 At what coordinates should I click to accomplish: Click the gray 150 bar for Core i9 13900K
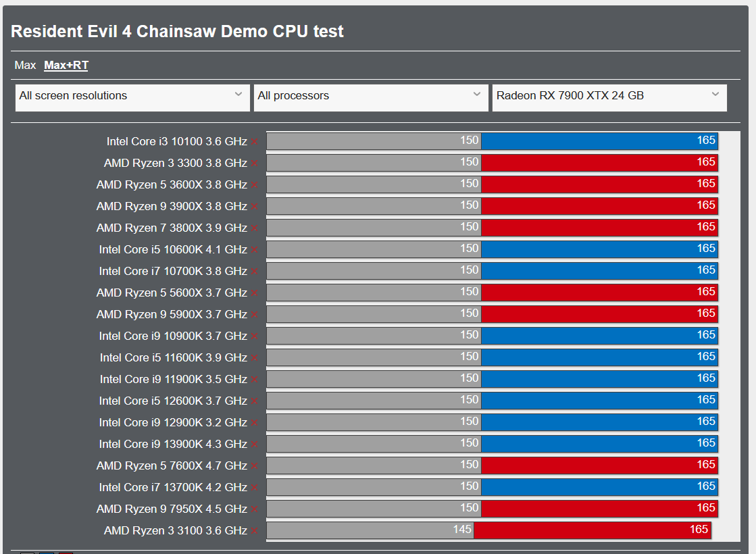[374, 444]
